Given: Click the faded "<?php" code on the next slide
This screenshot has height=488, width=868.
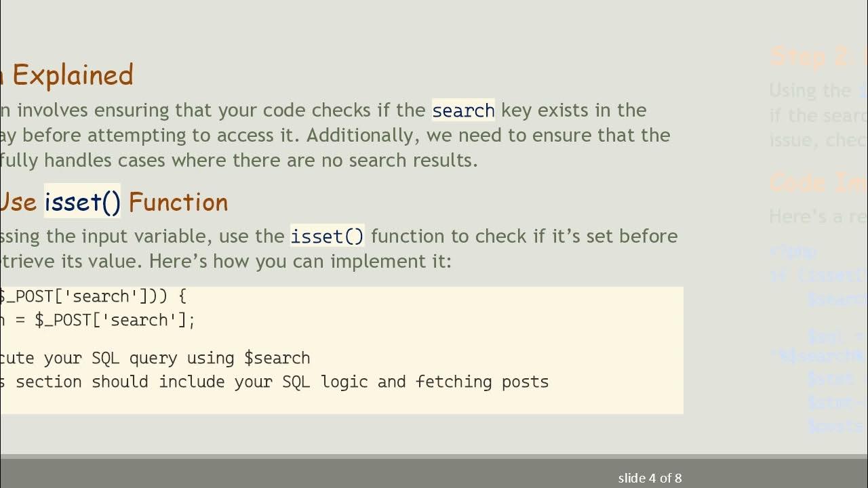Looking at the screenshot, I should point(793,251).
